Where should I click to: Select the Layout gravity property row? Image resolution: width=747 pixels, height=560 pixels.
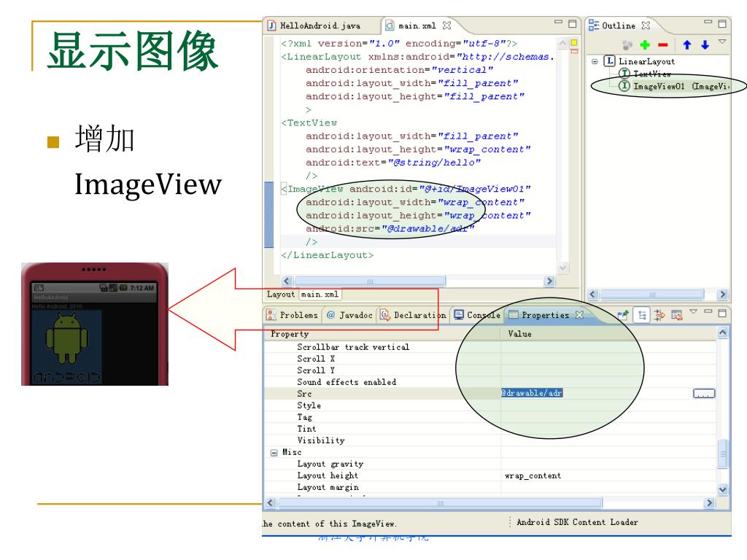coord(491,464)
